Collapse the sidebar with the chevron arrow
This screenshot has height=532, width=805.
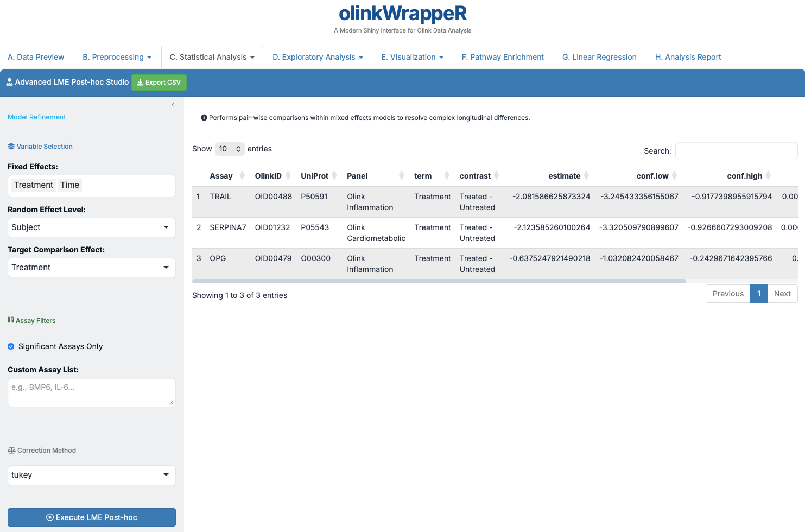click(173, 105)
